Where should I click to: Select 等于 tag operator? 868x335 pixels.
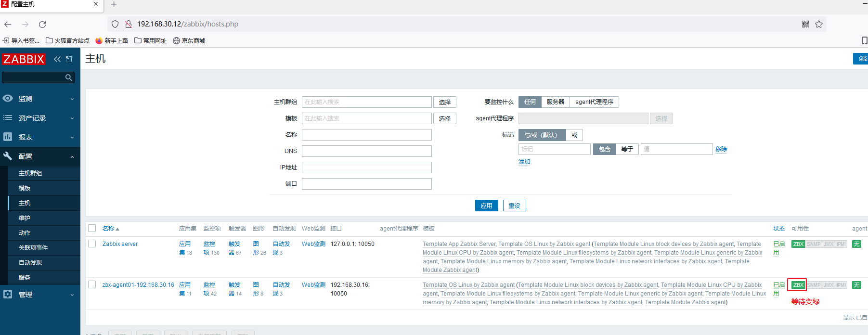(x=627, y=149)
